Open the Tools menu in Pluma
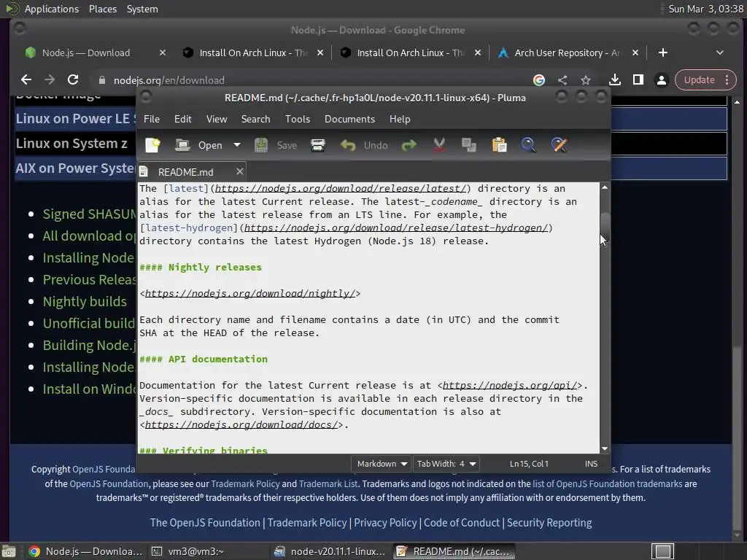This screenshot has width=747, height=560. [x=298, y=119]
